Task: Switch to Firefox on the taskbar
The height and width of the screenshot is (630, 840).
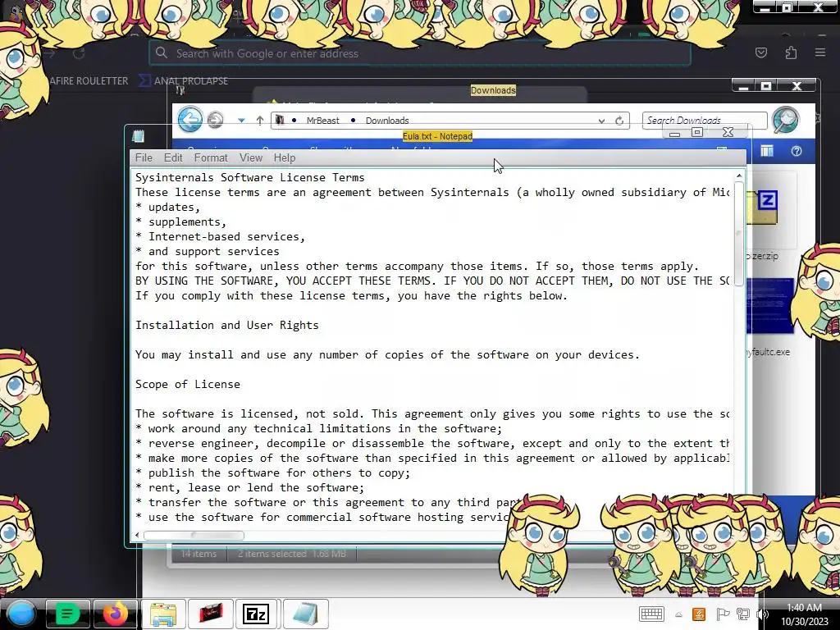Action: click(x=115, y=614)
